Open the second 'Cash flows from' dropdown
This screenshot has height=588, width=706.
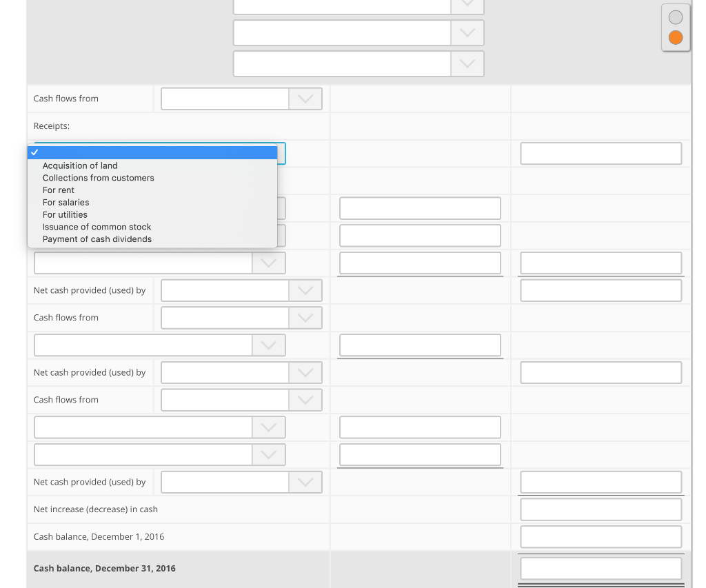[x=241, y=318]
